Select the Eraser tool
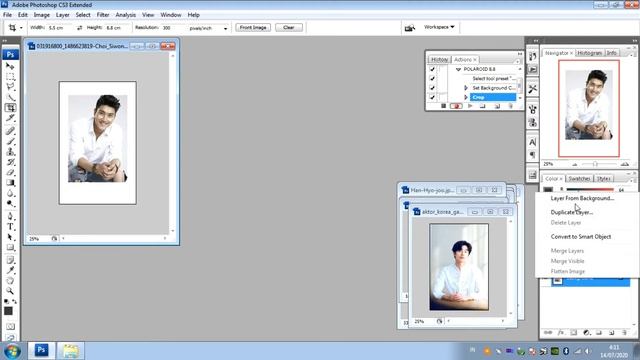640x360 pixels. (10, 173)
